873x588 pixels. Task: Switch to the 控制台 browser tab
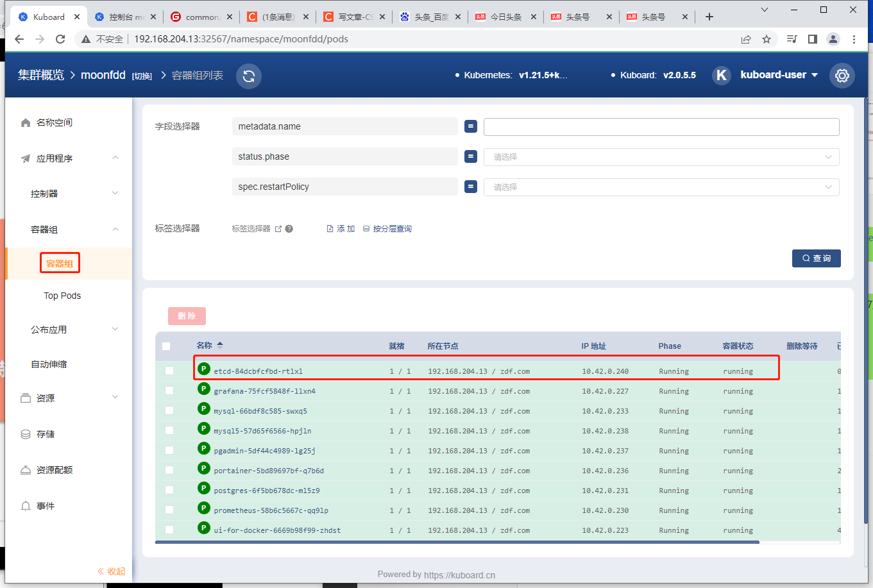click(x=124, y=17)
